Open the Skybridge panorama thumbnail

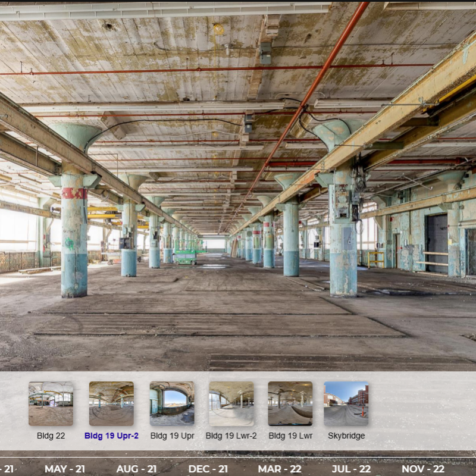tap(346, 403)
